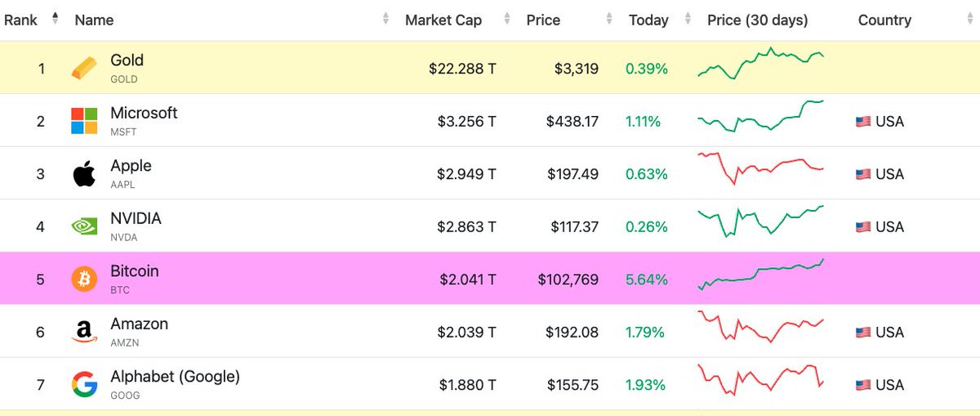Click the Gold bar icon
Screen dimensions: 980x416
coord(84,69)
